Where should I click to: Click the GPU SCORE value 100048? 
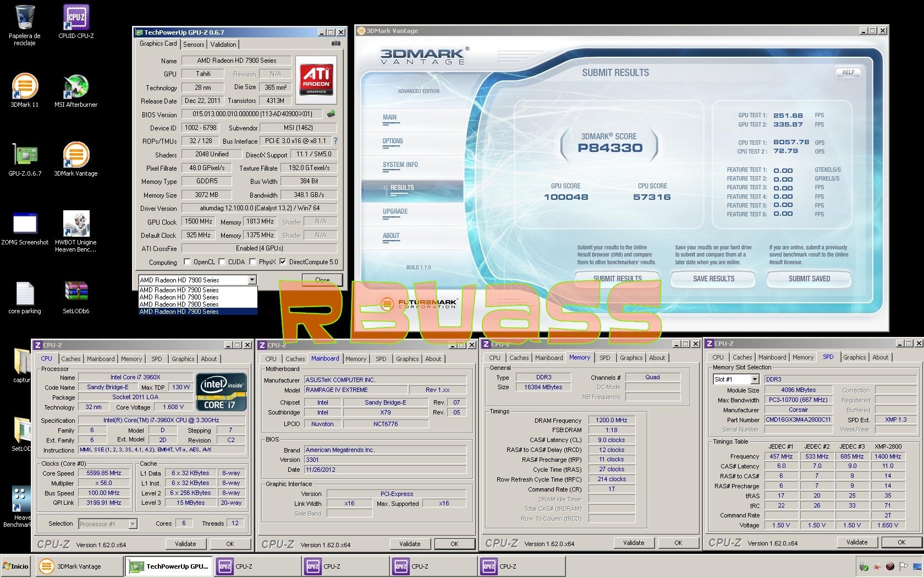tap(566, 197)
